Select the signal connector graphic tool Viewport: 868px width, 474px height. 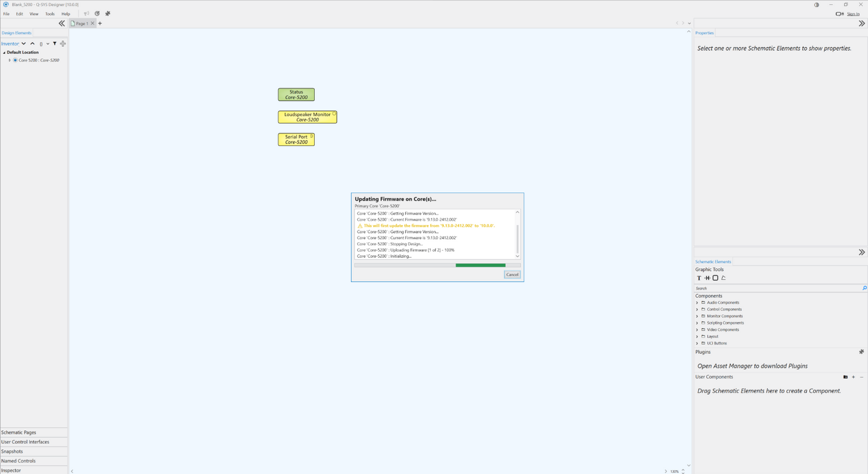click(x=707, y=278)
